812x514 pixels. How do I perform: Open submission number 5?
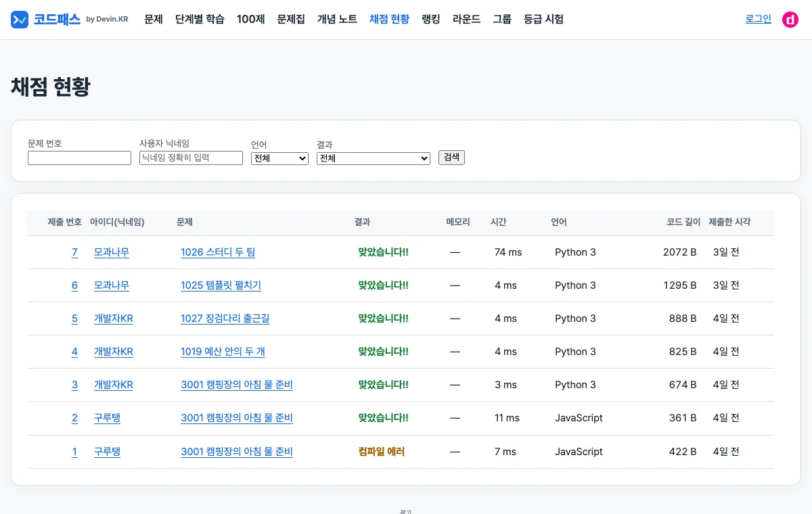pyautogui.click(x=74, y=319)
